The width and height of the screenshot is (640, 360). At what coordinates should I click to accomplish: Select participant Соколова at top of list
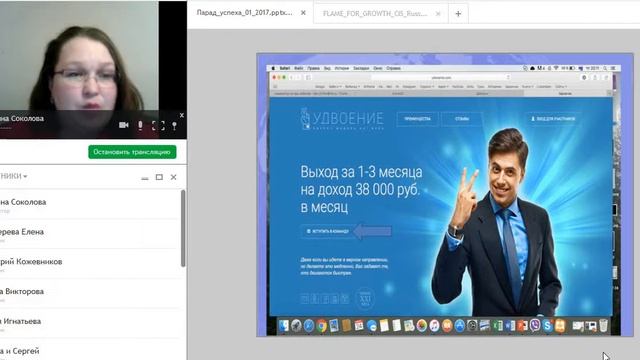pyautogui.click(x=90, y=204)
